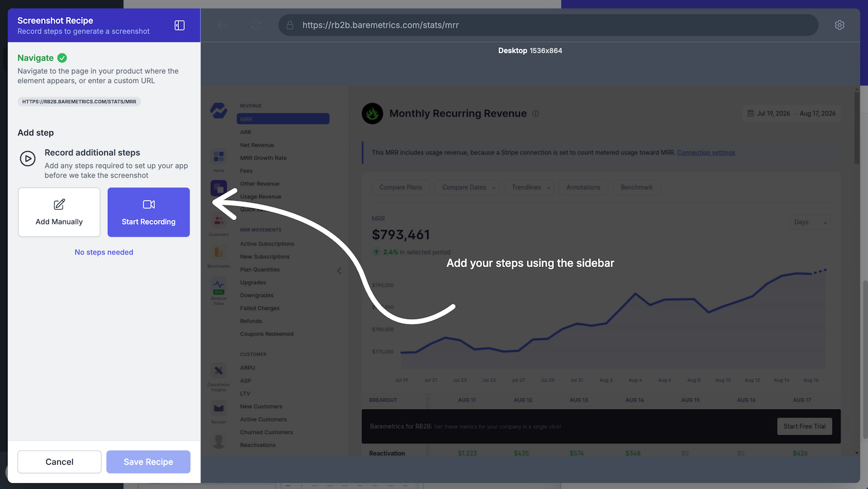Click the Save Recipe button
868x489 pixels.
(148, 462)
